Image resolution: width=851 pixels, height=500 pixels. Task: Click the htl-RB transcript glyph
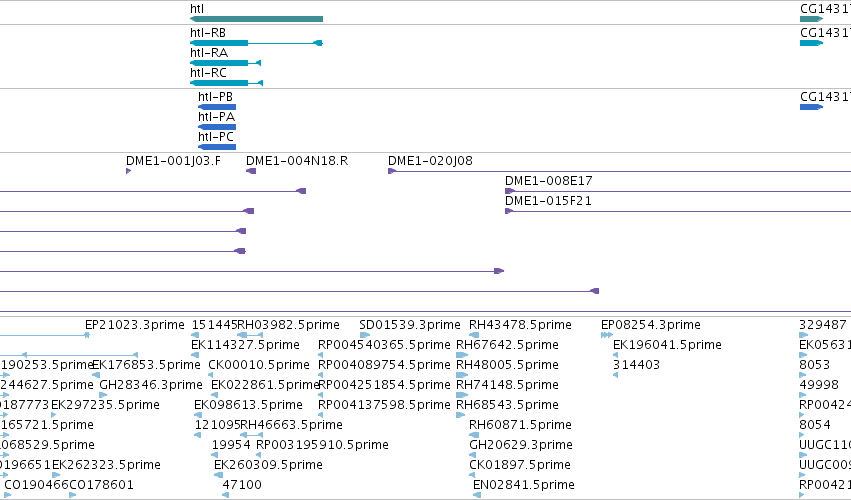(x=256, y=43)
